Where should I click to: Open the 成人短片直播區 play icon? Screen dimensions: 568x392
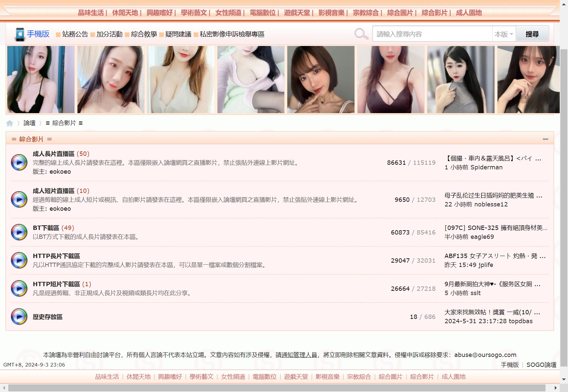click(19, 199)
